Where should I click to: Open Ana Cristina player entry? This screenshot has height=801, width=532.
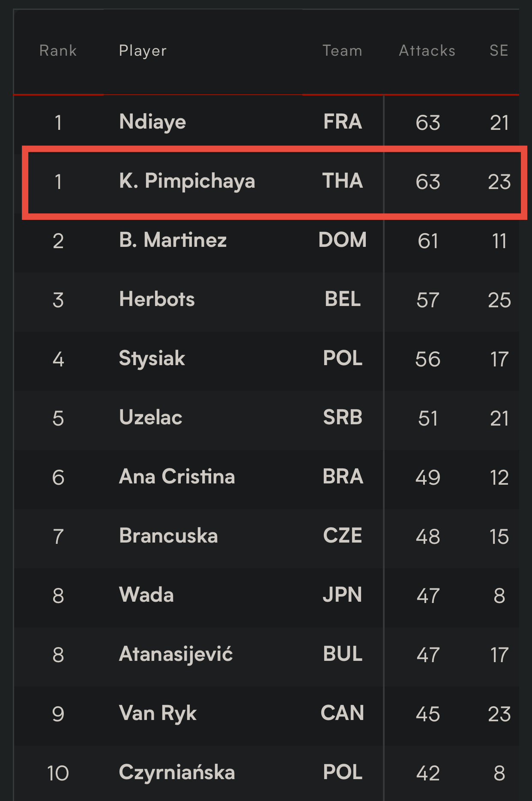click(177, 477)
